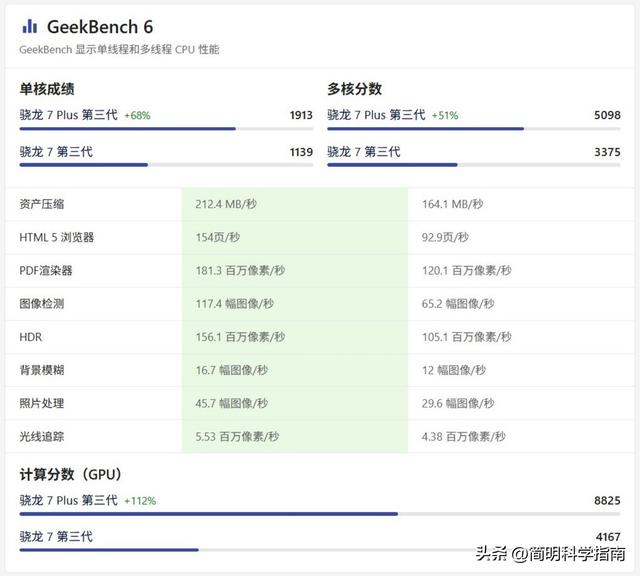Click value 117.4 幅图像/秒
Image resolution: width=640 pixels, height=576 pixels.
[235, 304]
